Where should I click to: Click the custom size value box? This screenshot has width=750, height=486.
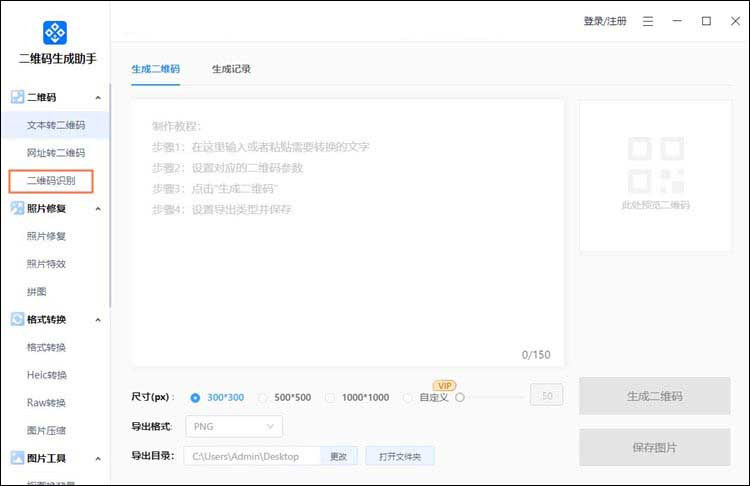tap(546, 395)
